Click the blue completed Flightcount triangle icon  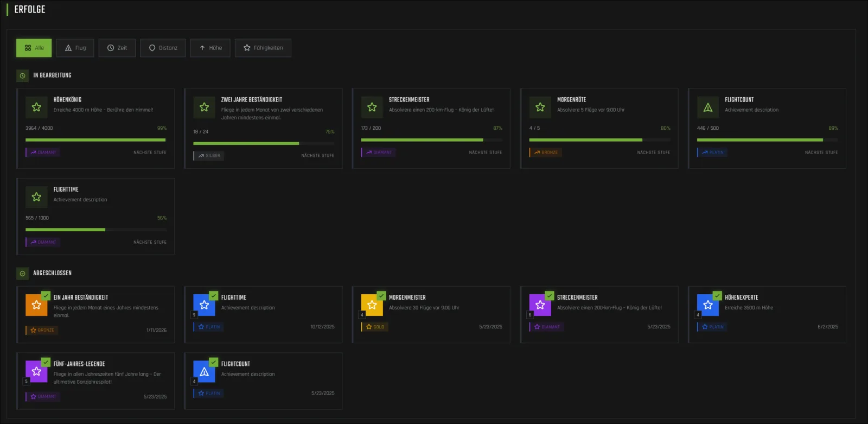tap(204, 371)
